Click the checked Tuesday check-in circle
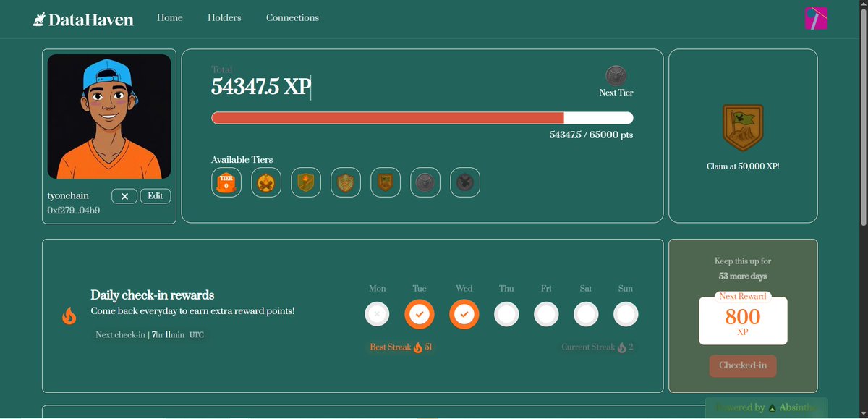Screen dimensions: 868x419 [420, 314]
